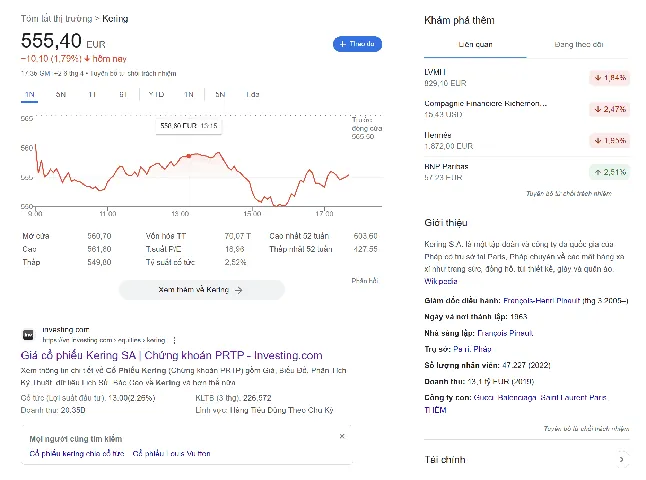Click the BNP Paribas green percentage badge

point(610,172)
